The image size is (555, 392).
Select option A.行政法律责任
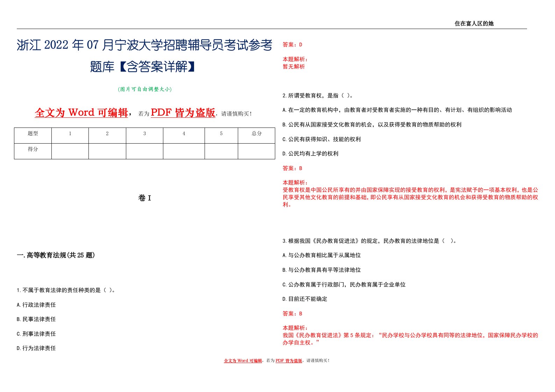[x=36, y=305]
